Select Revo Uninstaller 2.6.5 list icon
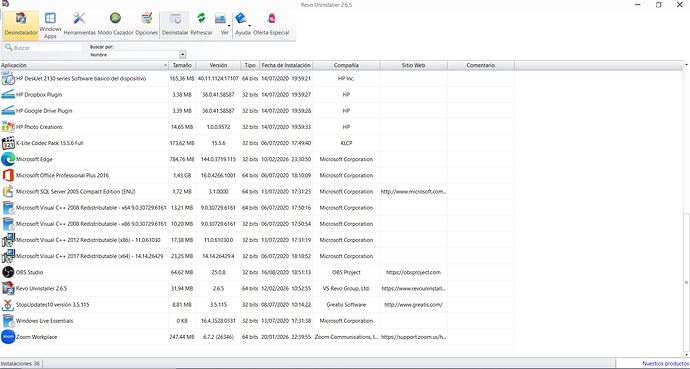Image resolution: width=690 pixels, height=369 pixels. pyautogui.click(x=8, y=289)
